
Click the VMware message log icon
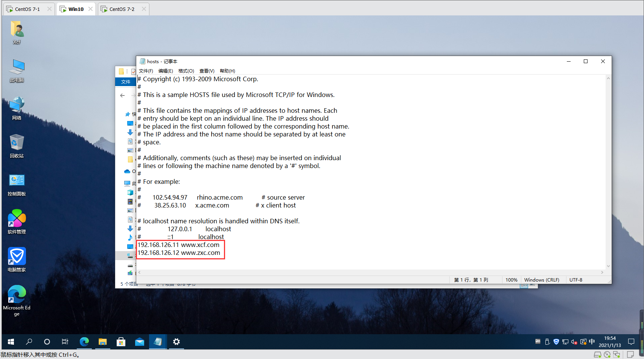pyautogui.click(x=630, y=354)
